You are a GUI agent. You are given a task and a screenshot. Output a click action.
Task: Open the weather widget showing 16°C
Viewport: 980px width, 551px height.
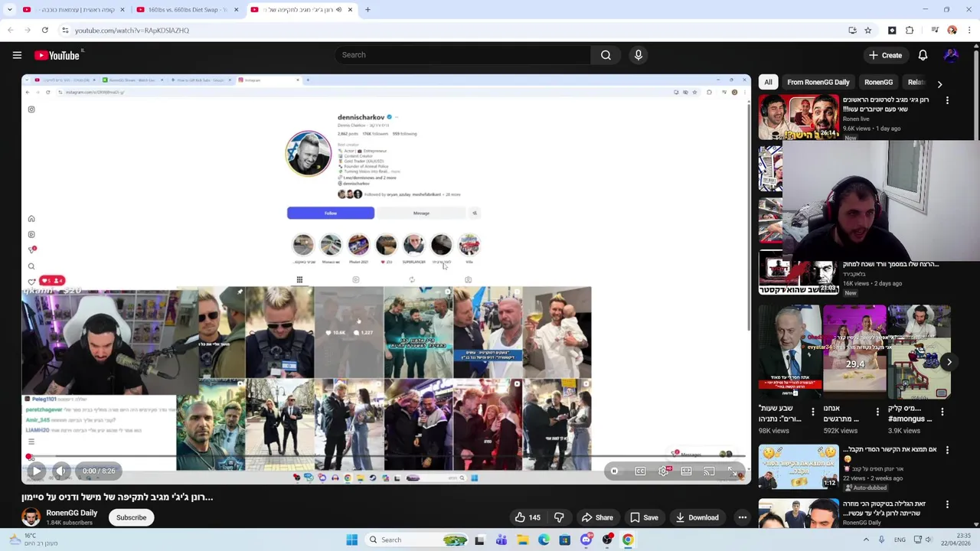tap(34, 540)
